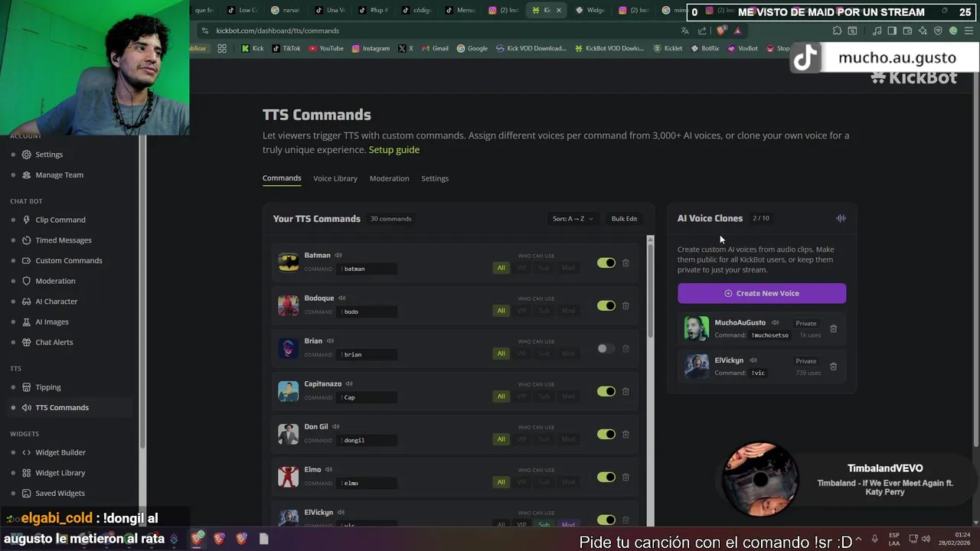
Task: Play the Batman voice preview speaker icon
Action: point(338,255)
